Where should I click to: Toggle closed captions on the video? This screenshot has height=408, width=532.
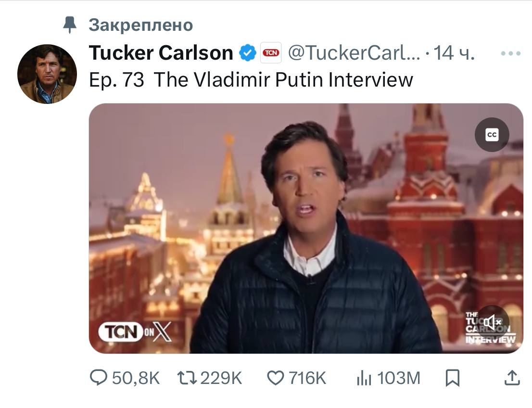pyautogui.click(x=492, y=135)
